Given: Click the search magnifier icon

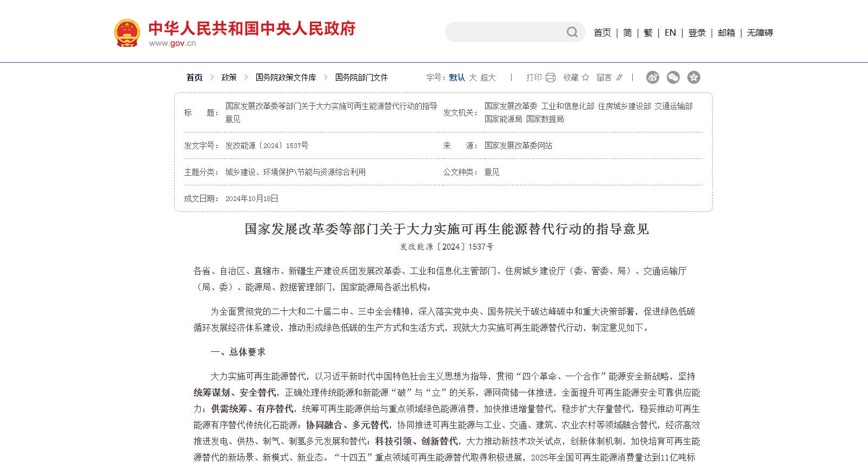Looking at the screenshot, I should (572, 32).
